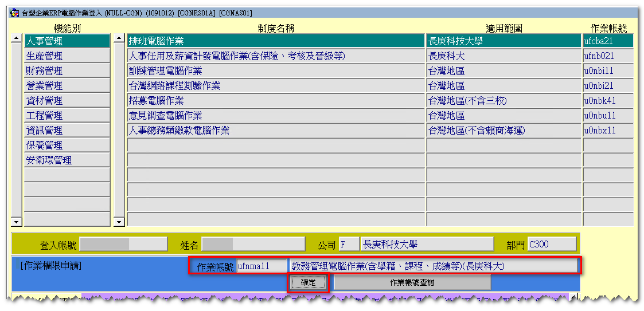644x311 pixels.
Task: Click the 姓名 field
Action: (253, 244)
